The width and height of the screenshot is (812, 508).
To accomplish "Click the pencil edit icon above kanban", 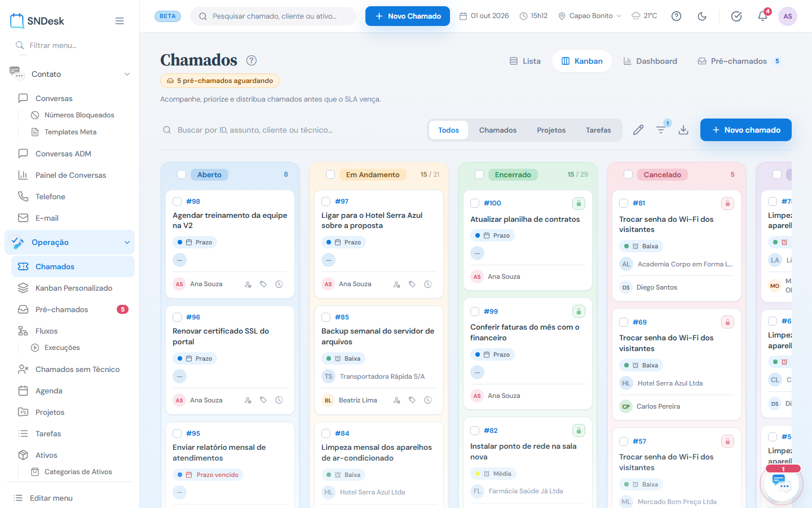I will tap(638, 130).
